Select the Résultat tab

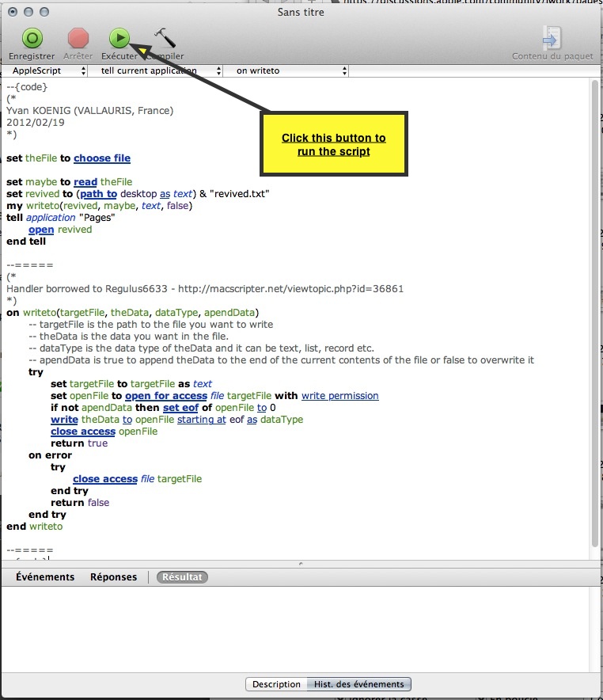(x=182, y=576)
